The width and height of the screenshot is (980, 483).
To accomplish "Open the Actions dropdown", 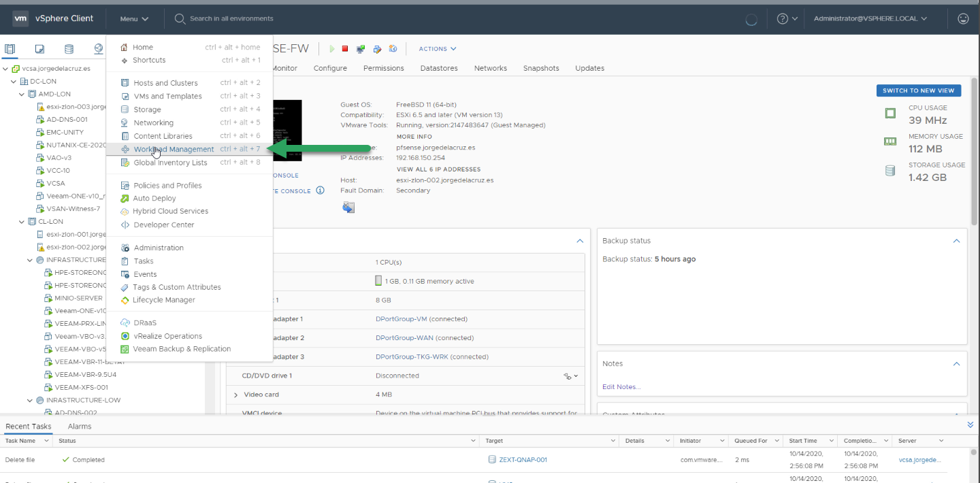I will tap(438, 49).
